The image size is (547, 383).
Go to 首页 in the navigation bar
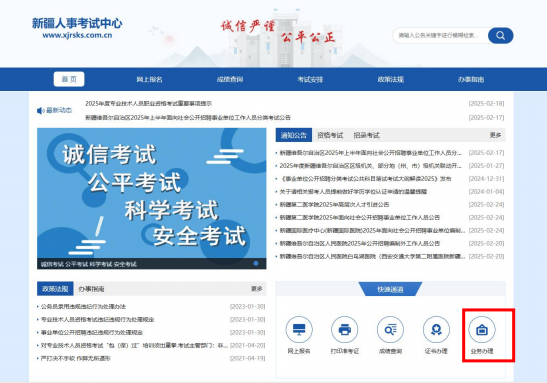tap(69, 79)
